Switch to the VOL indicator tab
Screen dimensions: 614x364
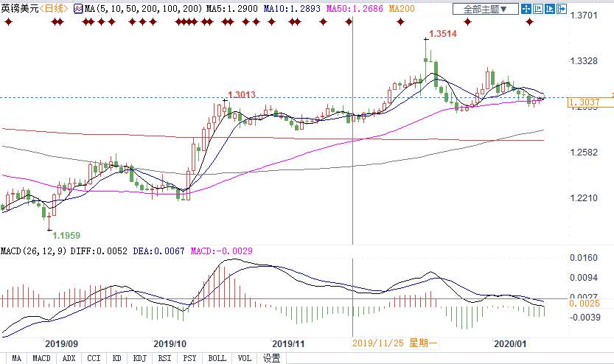coord(245,358)
